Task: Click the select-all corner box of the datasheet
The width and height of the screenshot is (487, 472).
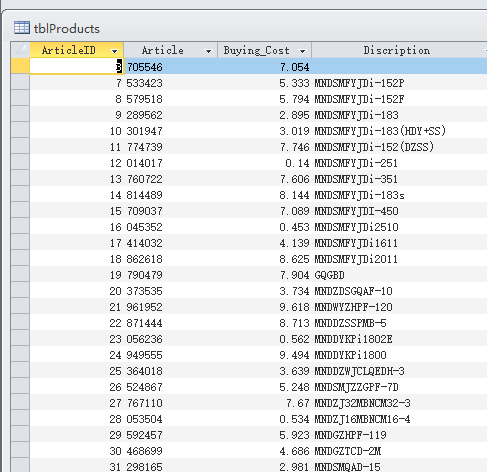Action: click(x=20, y=50)
